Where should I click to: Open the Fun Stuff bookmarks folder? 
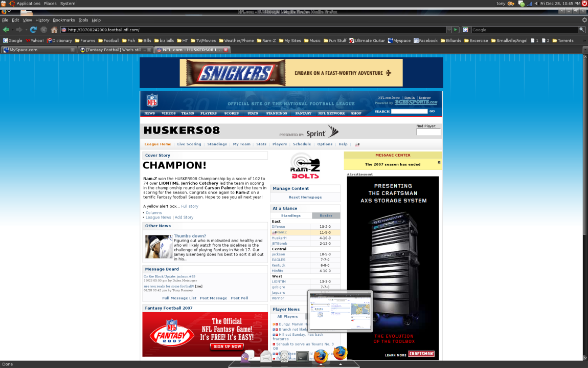[x=335, y=40]
